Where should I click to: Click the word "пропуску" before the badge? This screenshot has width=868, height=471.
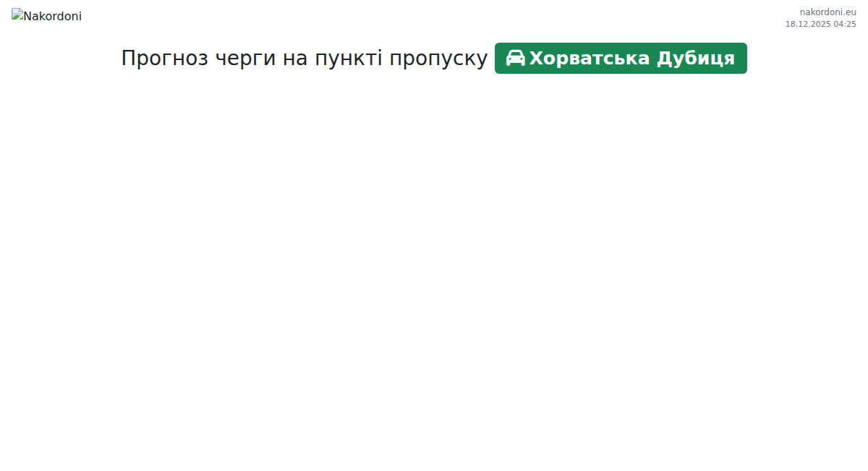click(x=438, y=58)
